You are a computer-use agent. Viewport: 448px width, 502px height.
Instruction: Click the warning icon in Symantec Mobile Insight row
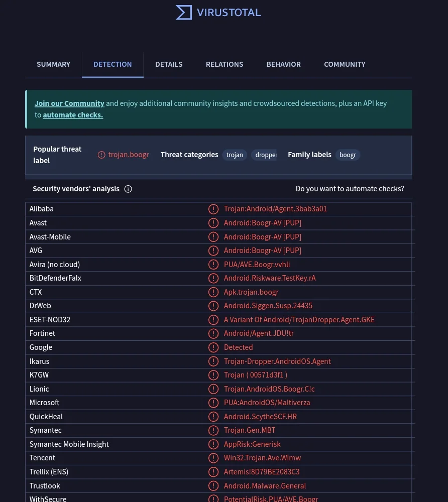coord(213,444)
